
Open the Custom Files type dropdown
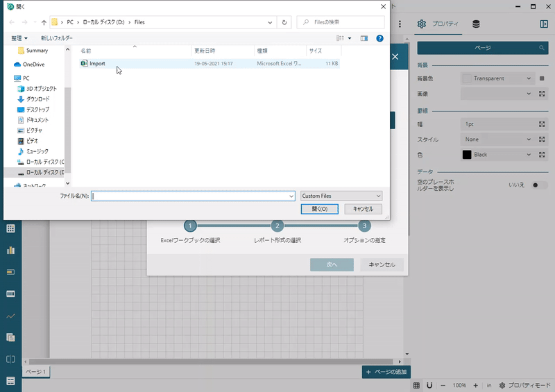(341, 196)
